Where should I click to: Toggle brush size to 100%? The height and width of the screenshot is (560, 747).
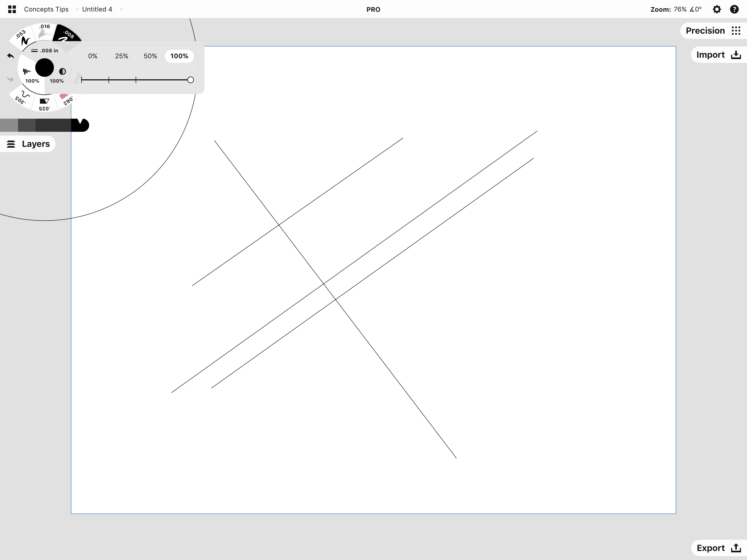tap(179, 55)
